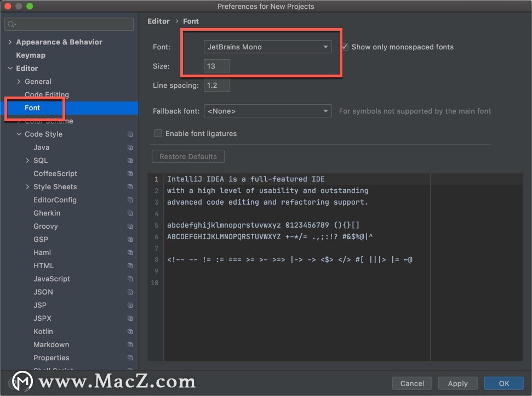Open Properties code style settings
This screenshot has width=532, height=396.
[x=52, y=358]
